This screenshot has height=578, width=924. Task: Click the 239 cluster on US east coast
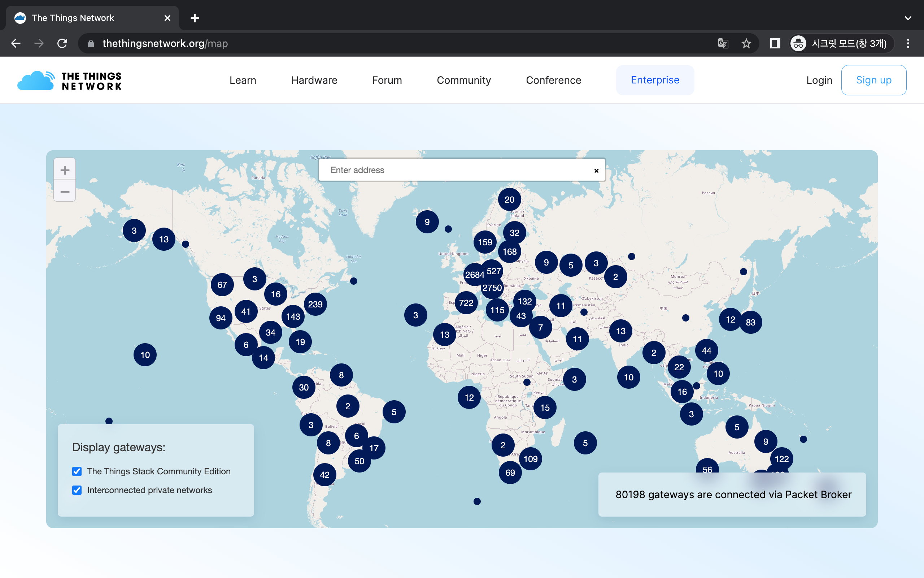[315, 304]
